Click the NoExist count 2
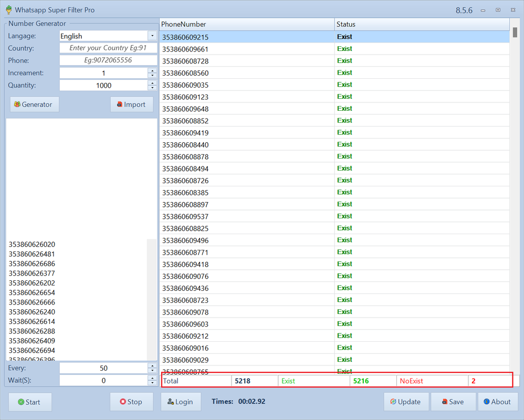 474,381
